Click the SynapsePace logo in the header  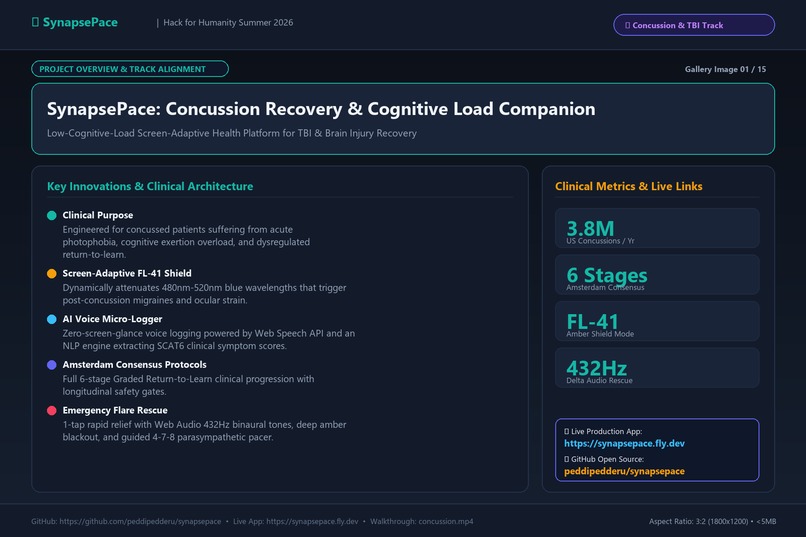(x=75, y=23)
